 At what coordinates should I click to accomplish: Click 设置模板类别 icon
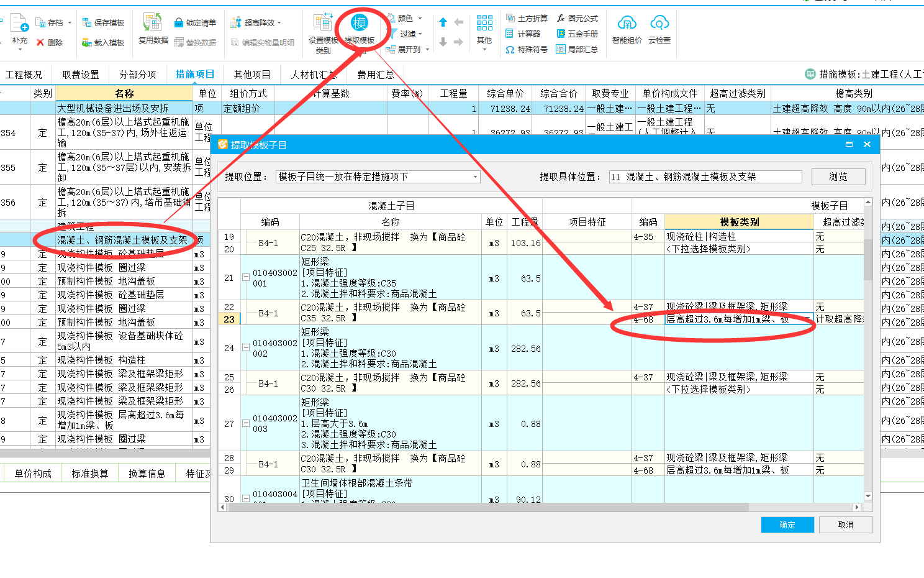pyautogui.click(x=322, y=23)
